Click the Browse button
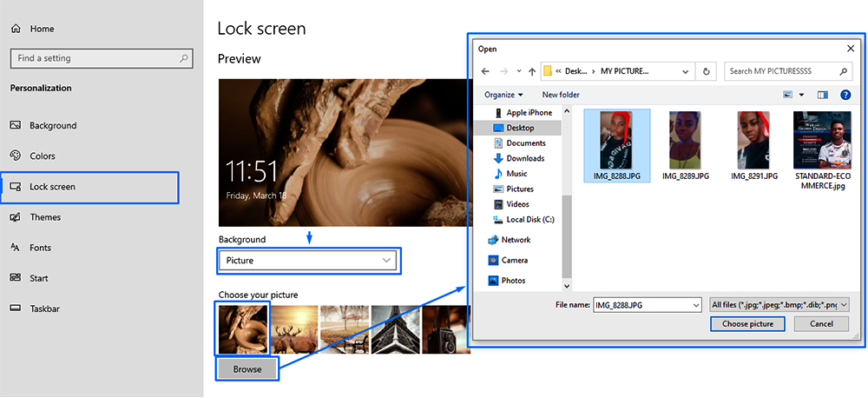This screenshot has height=398, width=868. pyautogui.click(x=247, y=369)
